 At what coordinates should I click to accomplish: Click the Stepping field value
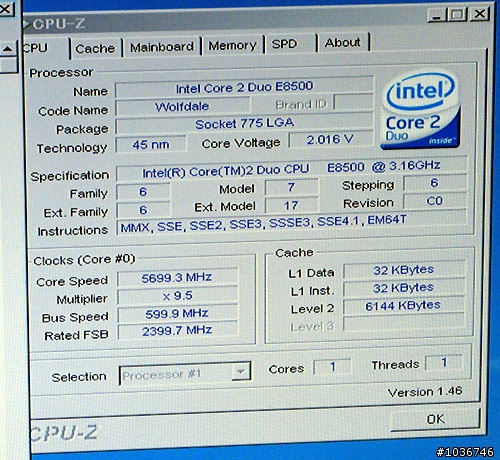[x=435, y=183]
